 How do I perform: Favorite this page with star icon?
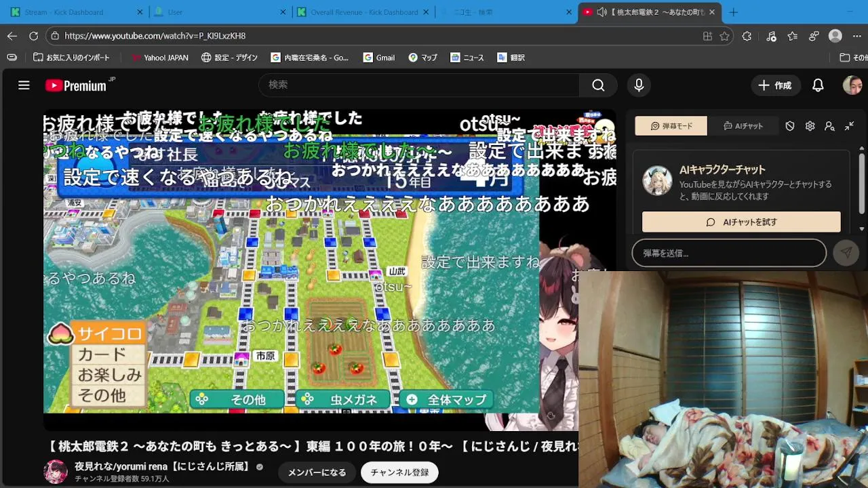(x=725, y=36)
